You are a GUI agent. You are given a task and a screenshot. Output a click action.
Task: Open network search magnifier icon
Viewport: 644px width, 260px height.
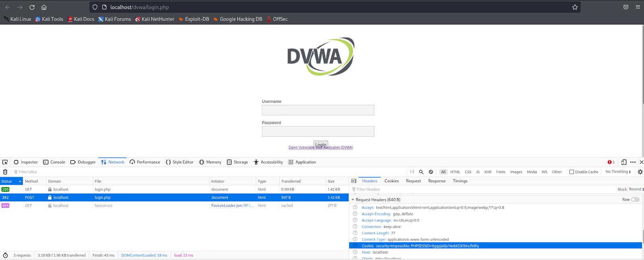[x=421, y=172]
